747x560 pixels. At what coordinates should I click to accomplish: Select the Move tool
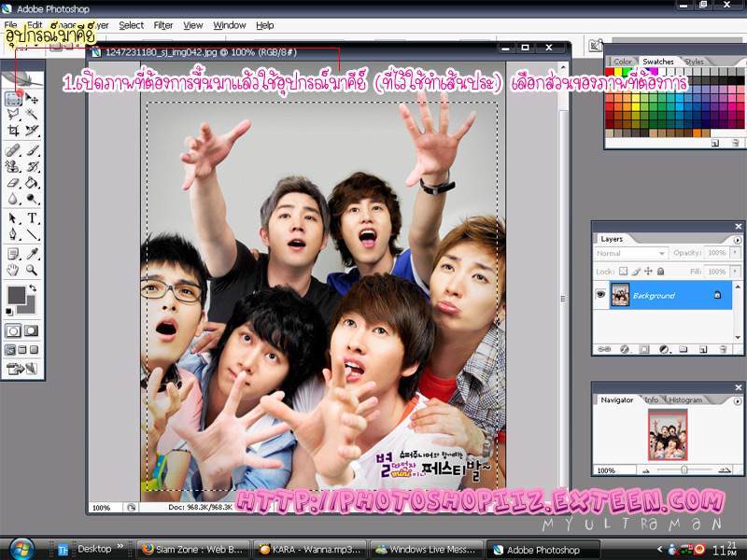pyautogui.click(x=32, y=99)
